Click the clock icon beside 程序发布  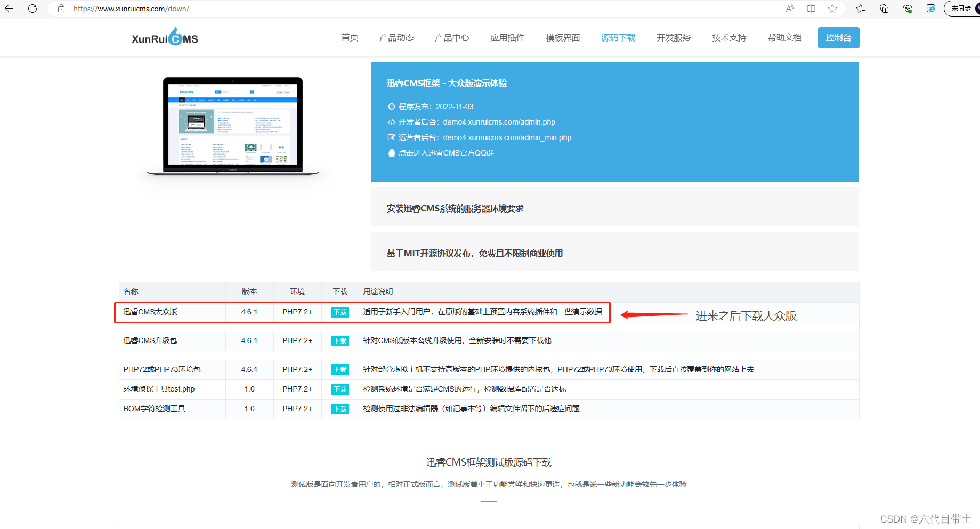coord(392,107)
